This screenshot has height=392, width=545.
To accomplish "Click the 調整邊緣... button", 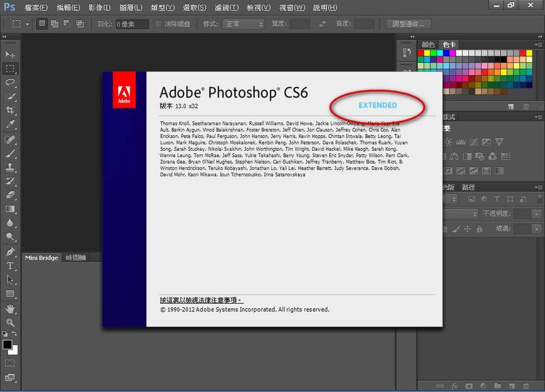I will pos(408,24).
